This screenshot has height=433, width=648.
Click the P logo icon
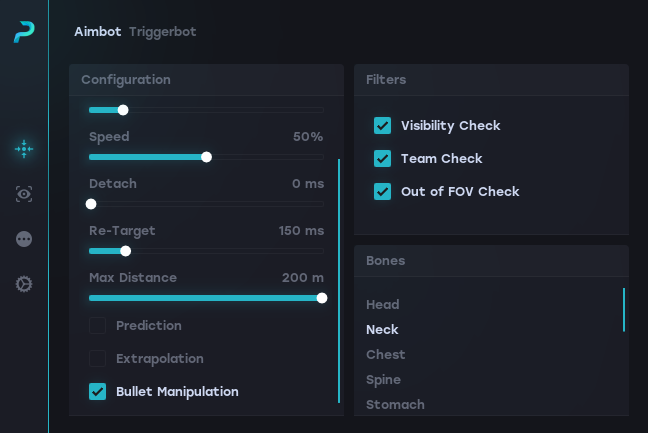24,32
